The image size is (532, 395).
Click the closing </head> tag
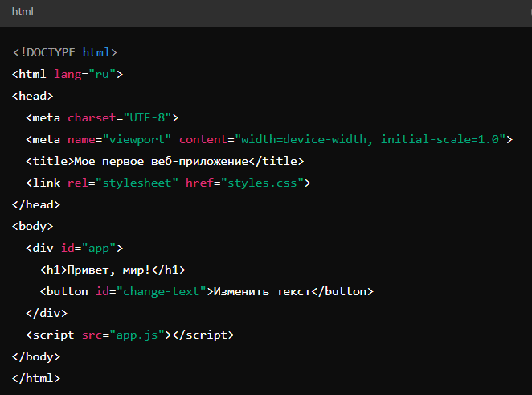(x=36, y=205)
